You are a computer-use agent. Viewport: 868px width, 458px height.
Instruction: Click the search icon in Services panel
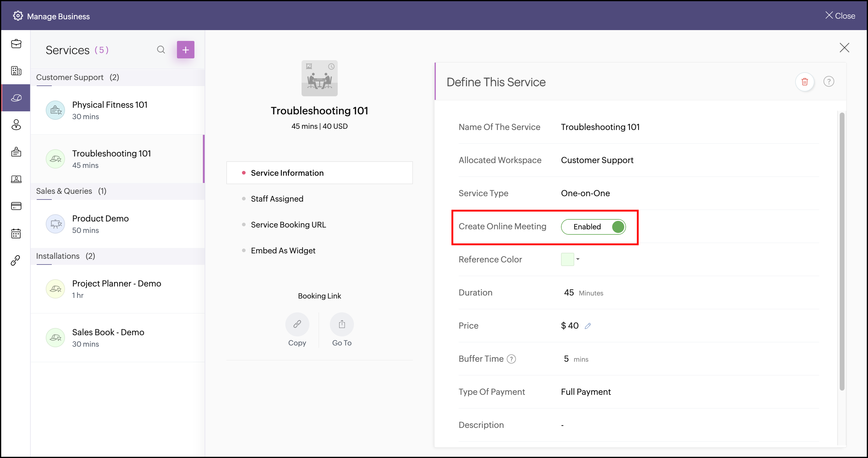coord(161,50)
